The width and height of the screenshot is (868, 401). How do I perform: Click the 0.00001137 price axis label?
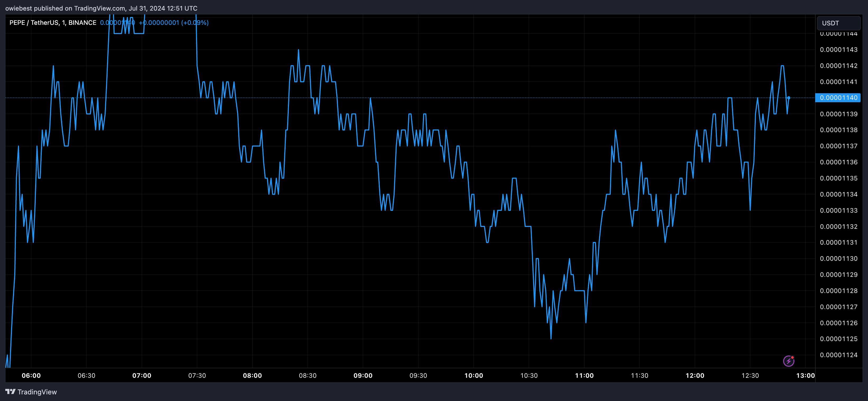[x=839, y=146]
